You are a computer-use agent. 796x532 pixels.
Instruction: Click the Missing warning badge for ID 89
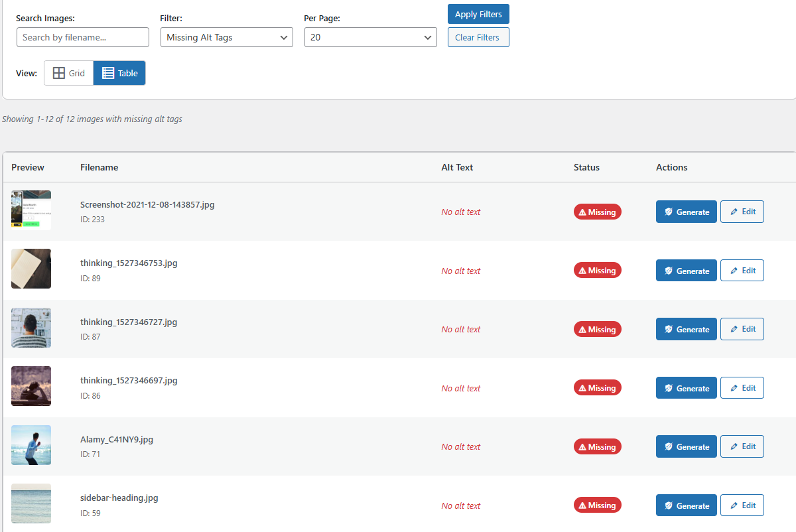[597, 270]
